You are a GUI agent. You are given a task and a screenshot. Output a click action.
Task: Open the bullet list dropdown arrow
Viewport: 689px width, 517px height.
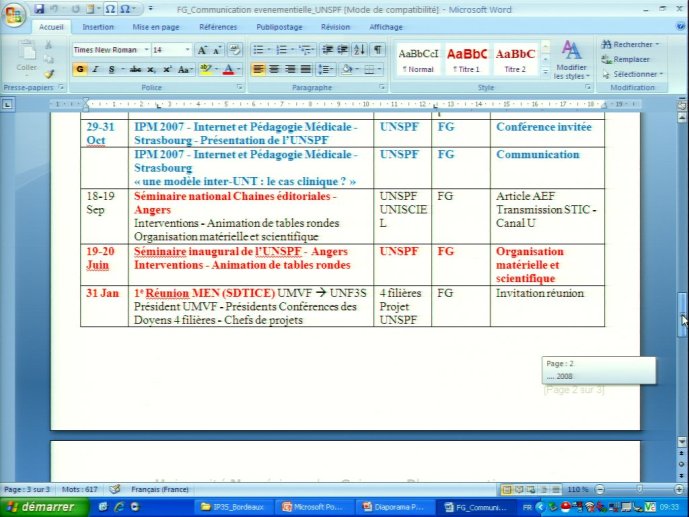pyautogui.click(x=269, y=50)
